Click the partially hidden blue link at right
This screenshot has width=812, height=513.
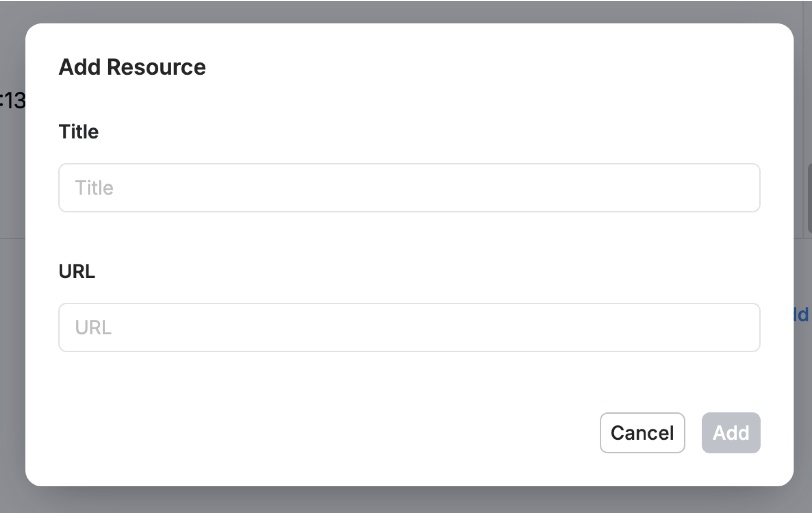tap(801, 314)
